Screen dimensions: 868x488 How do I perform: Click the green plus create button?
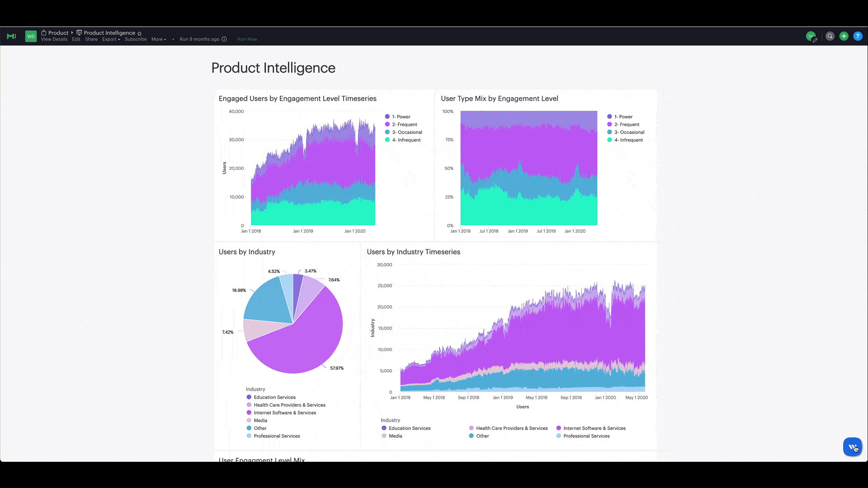tap(844, 36)
